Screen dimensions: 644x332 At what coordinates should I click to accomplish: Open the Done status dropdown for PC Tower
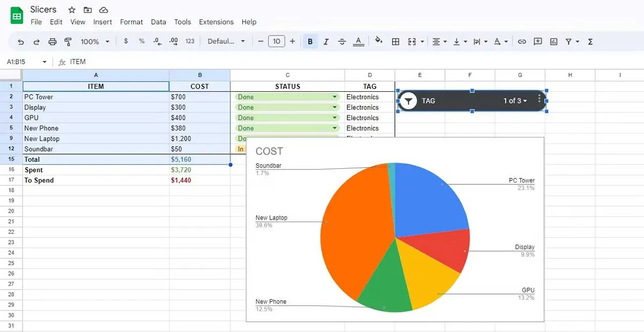334,97
